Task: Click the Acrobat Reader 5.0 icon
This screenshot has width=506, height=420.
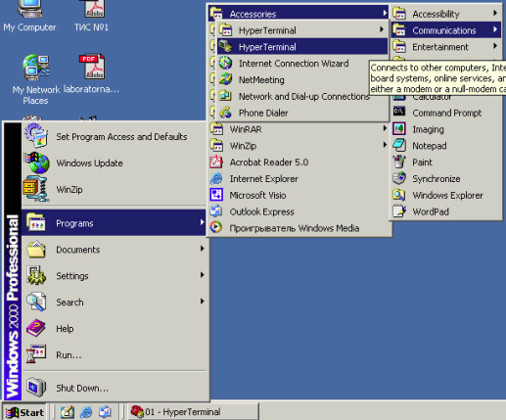Action: [x=216, y=162]
